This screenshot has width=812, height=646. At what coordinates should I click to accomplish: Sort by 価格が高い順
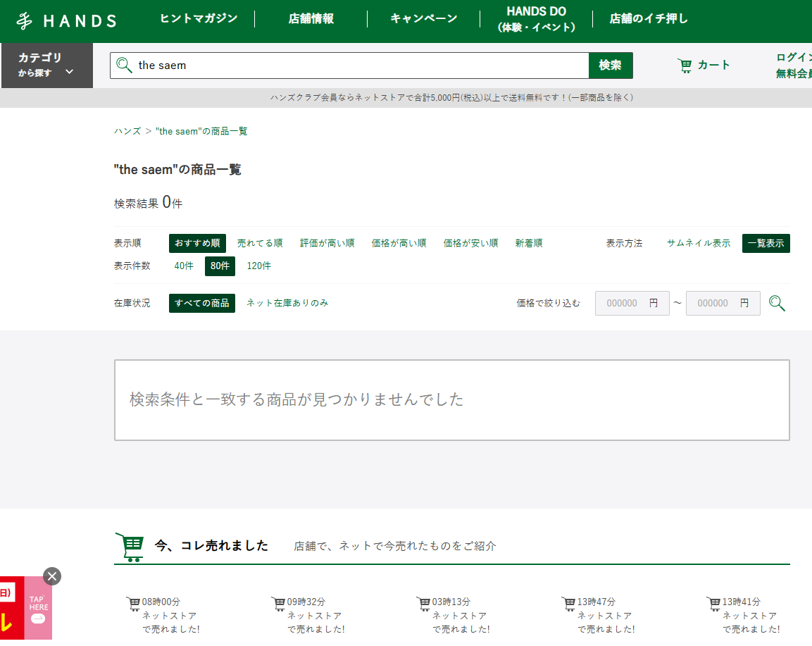pos(399,243)
